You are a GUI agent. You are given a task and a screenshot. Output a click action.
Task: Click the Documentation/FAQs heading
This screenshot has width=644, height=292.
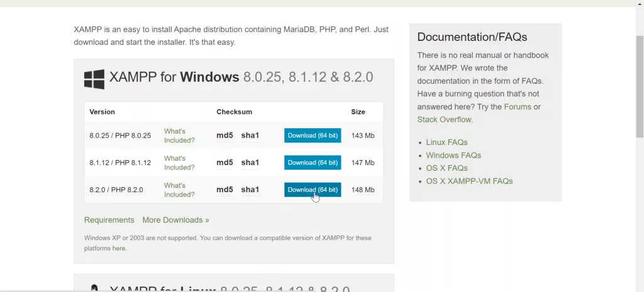pyautogui.click(x=472, y=37)
